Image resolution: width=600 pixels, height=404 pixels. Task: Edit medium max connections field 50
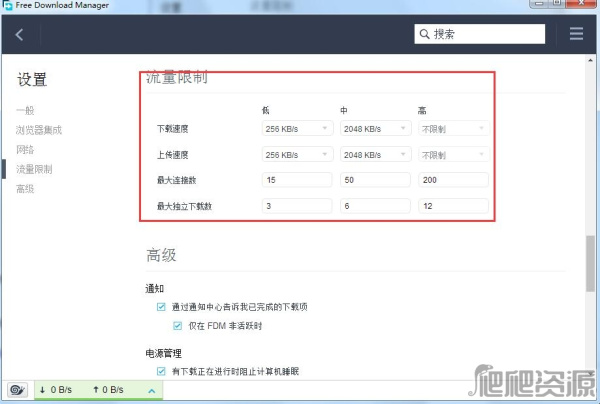(x=375, y=180)
